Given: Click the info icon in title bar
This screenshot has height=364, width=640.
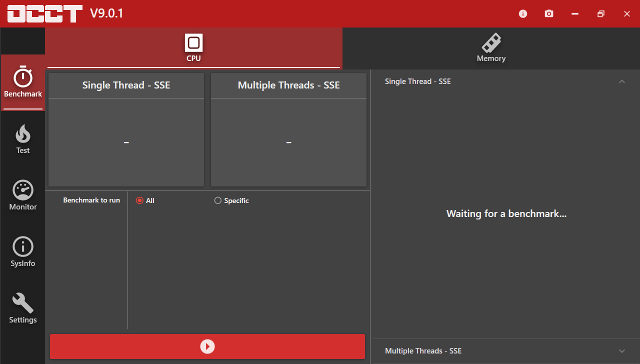Looking at the screenshot, I should pos(523,13).
